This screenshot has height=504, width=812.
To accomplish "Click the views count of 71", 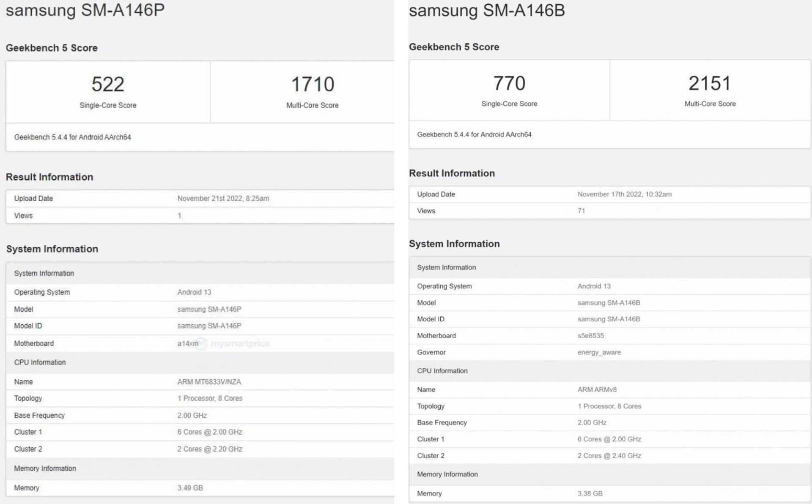I will 581,211.
